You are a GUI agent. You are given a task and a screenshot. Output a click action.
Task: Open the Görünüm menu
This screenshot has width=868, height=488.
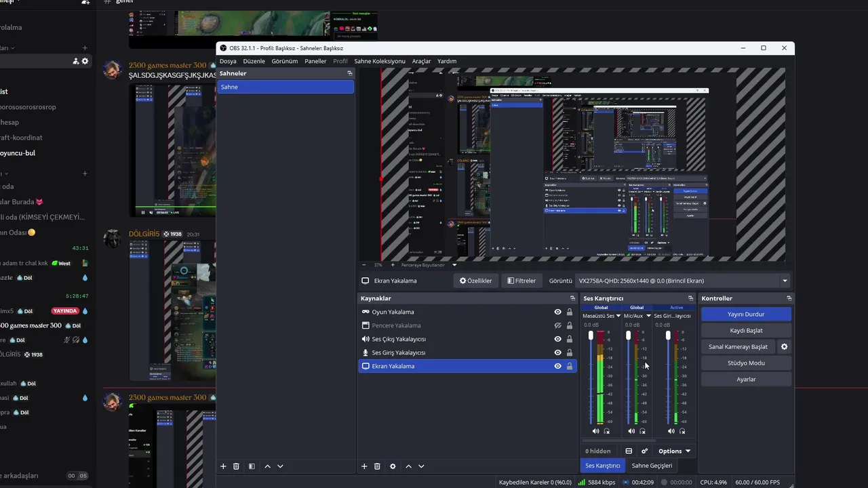pyautogui.click(x=285, y=61)
